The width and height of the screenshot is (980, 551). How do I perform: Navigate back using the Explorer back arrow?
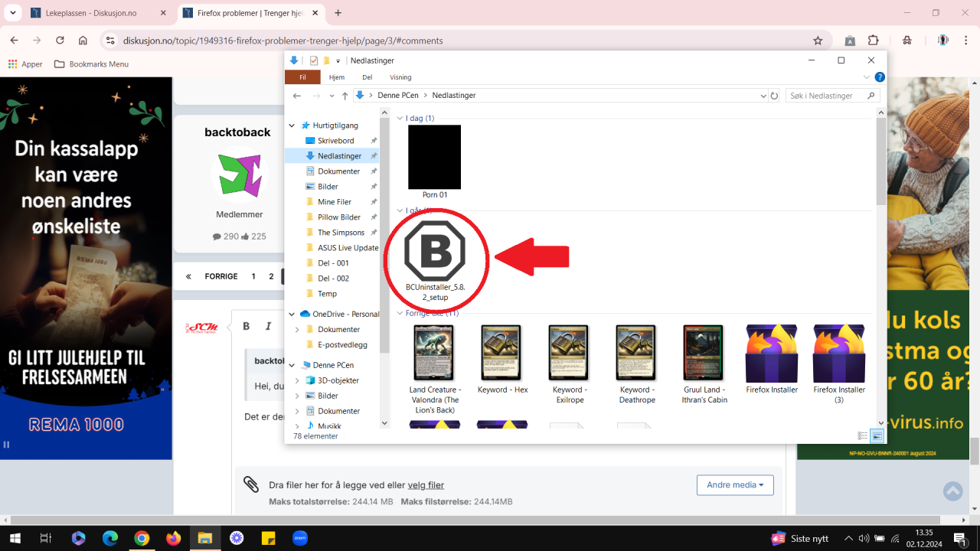click(296, 96)
